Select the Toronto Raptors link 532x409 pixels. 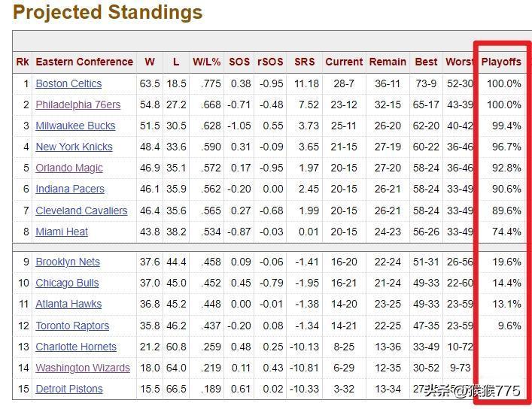coord(72,326)
